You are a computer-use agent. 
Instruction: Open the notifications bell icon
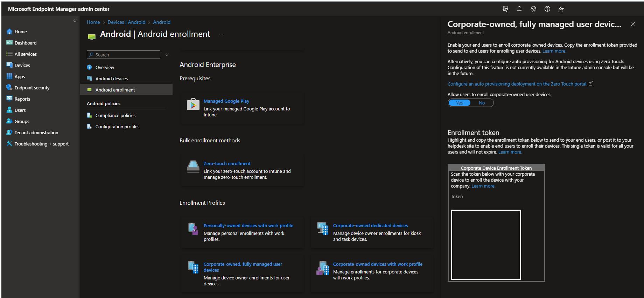point(519,9)
